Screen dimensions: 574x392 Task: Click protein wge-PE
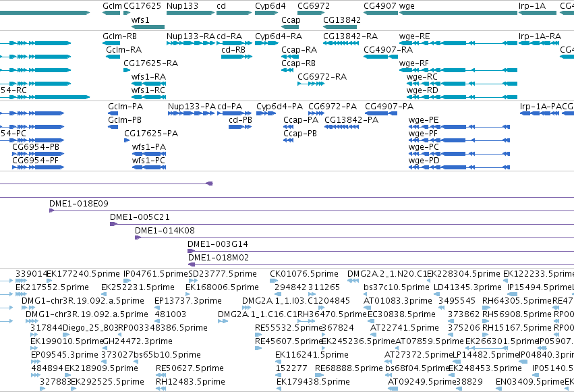point(459,127)
